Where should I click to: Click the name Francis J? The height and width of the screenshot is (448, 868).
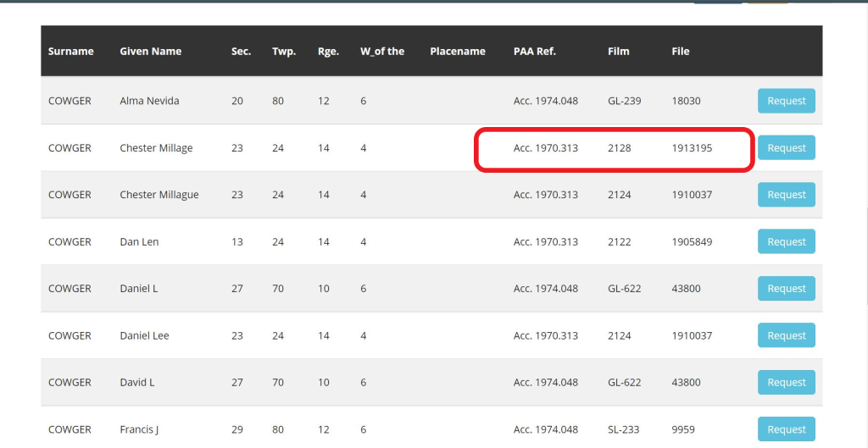pos(139,429)
